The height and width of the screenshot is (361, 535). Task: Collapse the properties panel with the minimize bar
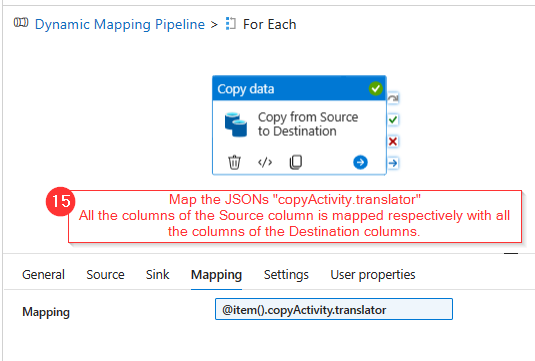coord(511,254)
